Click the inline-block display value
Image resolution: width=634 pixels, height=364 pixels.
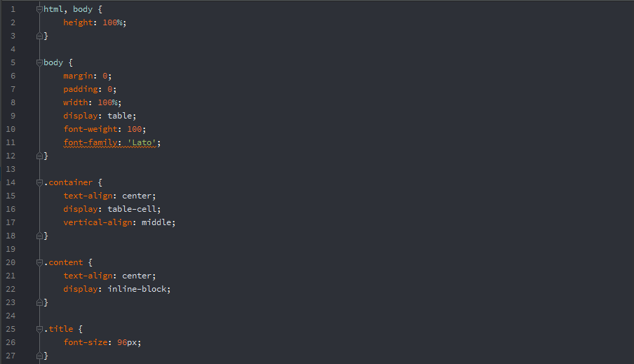point(139,289)
